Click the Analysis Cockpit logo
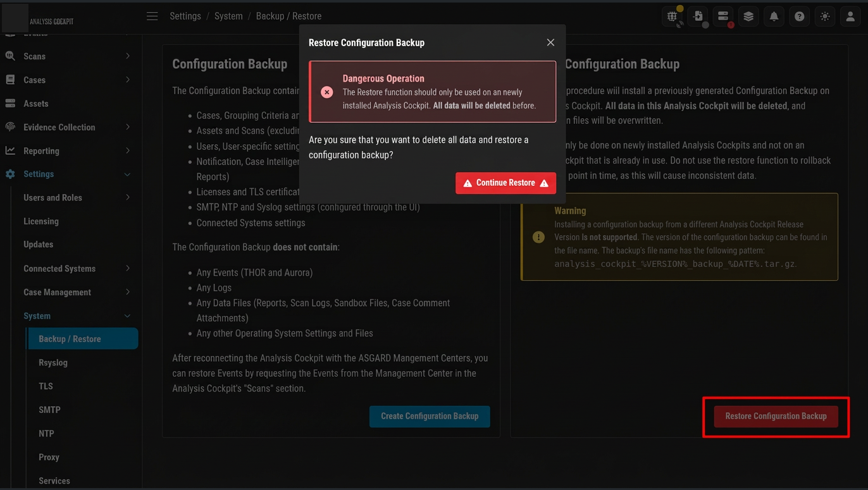 [39, 19]
